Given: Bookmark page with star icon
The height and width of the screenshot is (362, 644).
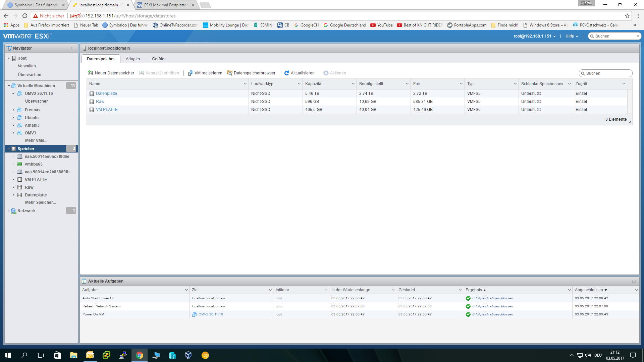Looking at the screenshot, I should coord(627,16).
